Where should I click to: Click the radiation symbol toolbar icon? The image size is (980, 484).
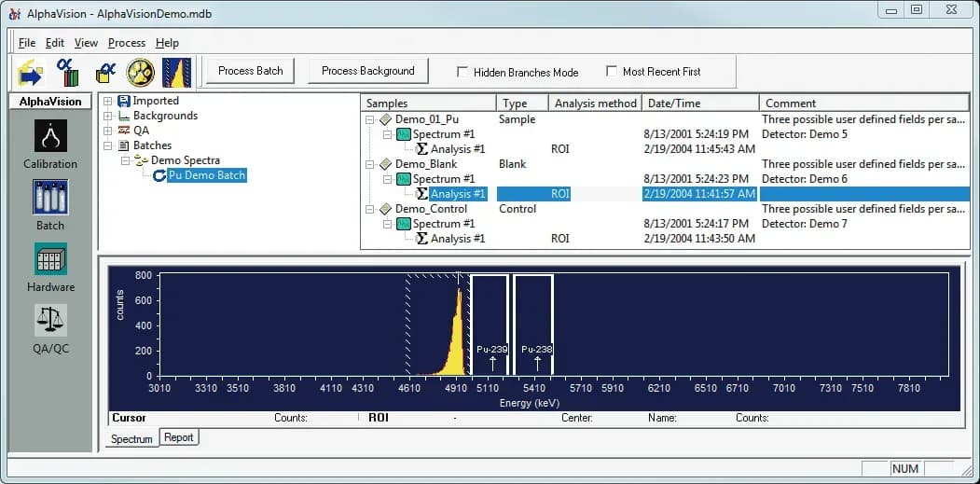click(x=141, y=73)
